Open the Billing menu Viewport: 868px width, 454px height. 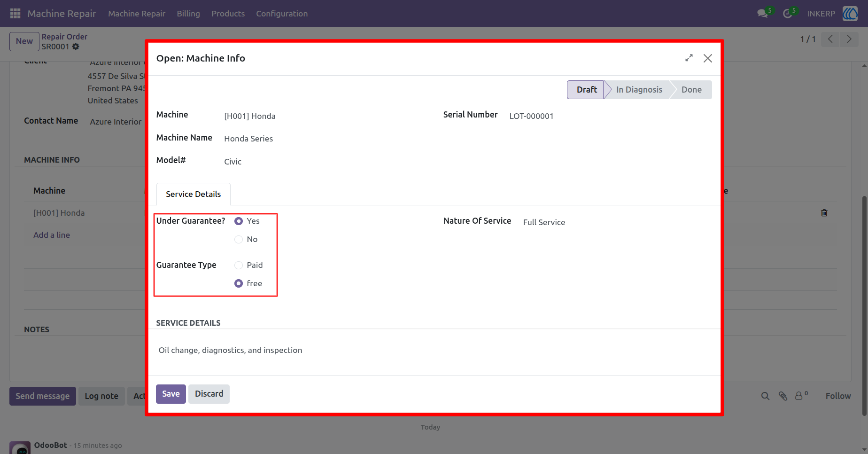[188, 14]
